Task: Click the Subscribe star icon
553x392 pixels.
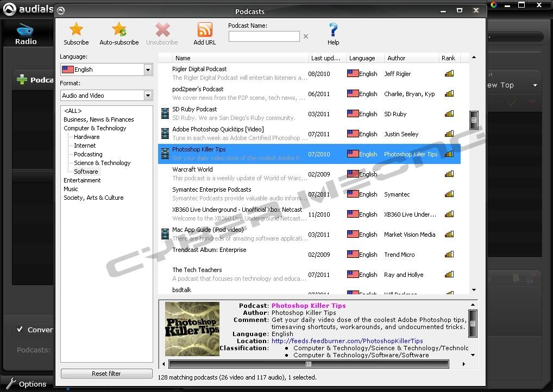Action: pyautogui.click(x=76, y=29)
